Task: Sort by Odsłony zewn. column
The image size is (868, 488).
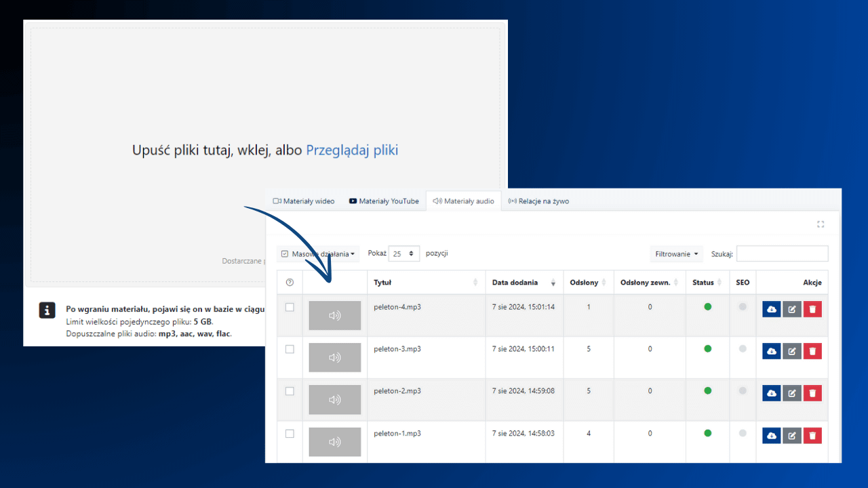Action: [650, 283]
